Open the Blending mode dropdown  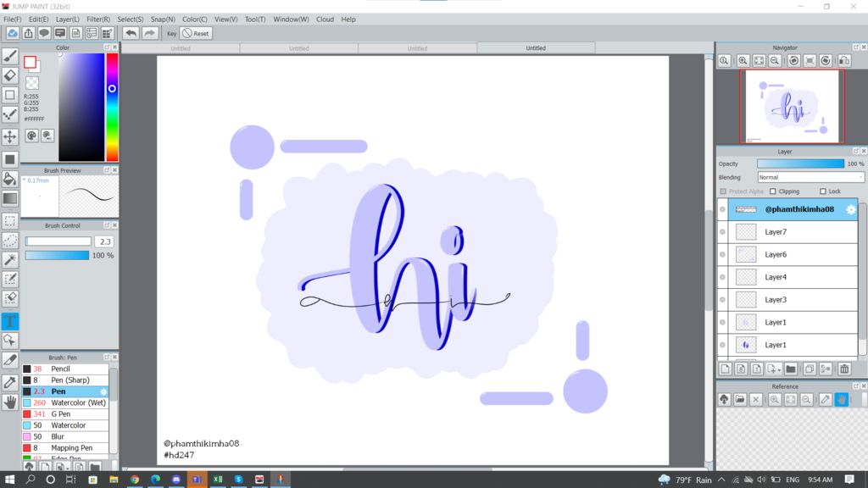coord(810,178)
